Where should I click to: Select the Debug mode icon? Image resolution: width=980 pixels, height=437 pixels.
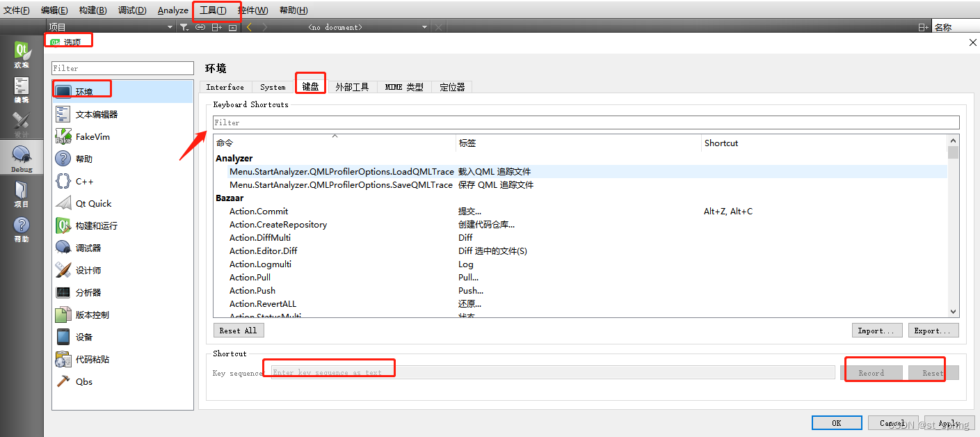point(22,159)
